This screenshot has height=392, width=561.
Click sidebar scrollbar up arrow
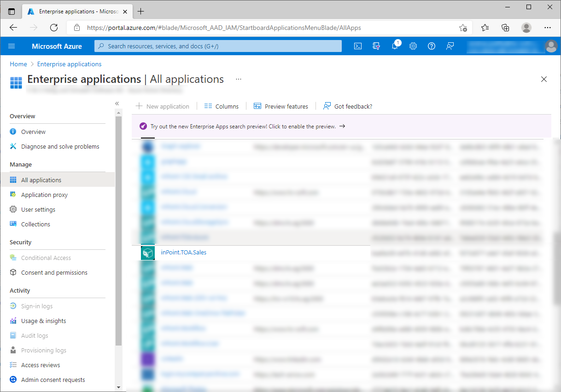pos(118,113)
